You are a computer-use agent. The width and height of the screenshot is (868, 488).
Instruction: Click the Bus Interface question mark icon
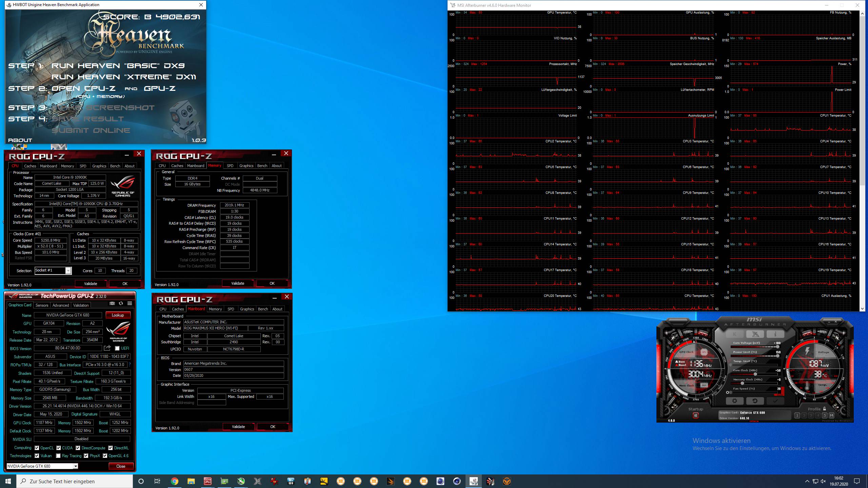pos(130,365)
